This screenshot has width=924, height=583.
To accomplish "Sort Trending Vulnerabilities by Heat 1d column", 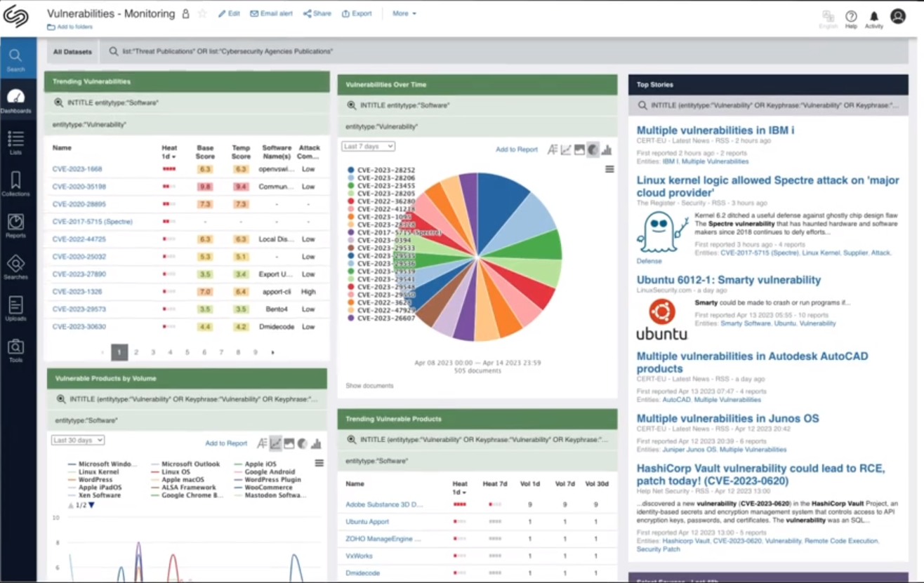I will click(x=169, y=152).
